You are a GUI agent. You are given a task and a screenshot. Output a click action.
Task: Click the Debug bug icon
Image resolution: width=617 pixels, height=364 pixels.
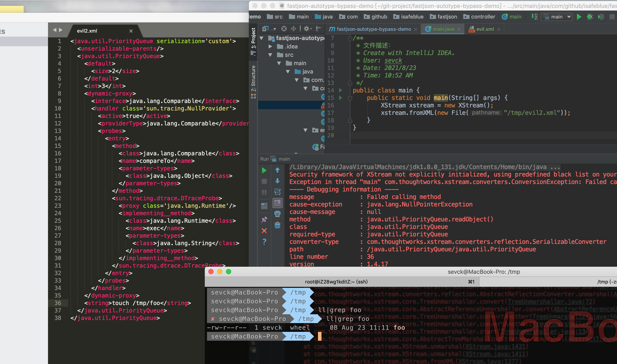click(x=590, y=17)
